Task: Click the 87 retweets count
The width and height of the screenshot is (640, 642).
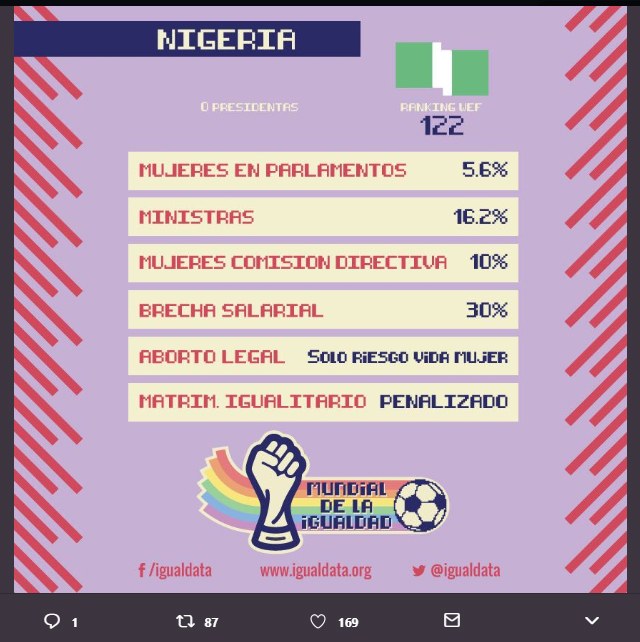Action: click(211, 622)
